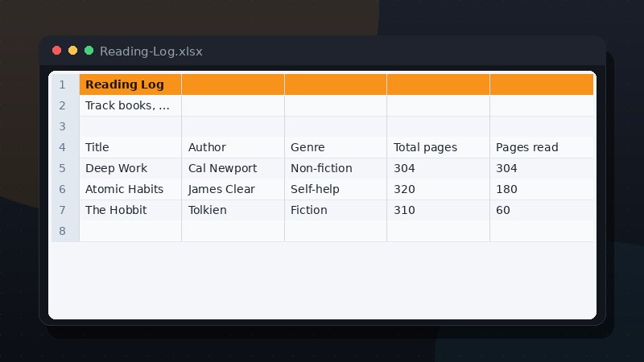Select the 'Deep Work' cell
Viewport: 644px width, 362px height.
click(x=130, y=168)
